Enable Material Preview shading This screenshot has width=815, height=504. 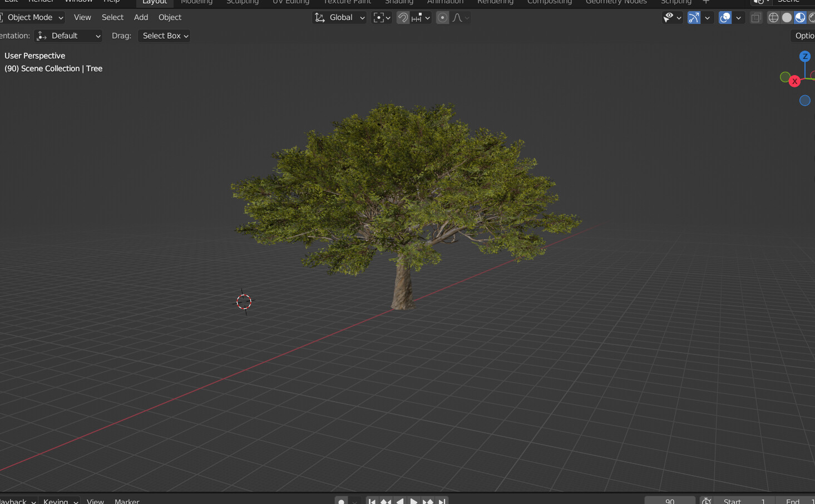800,17
